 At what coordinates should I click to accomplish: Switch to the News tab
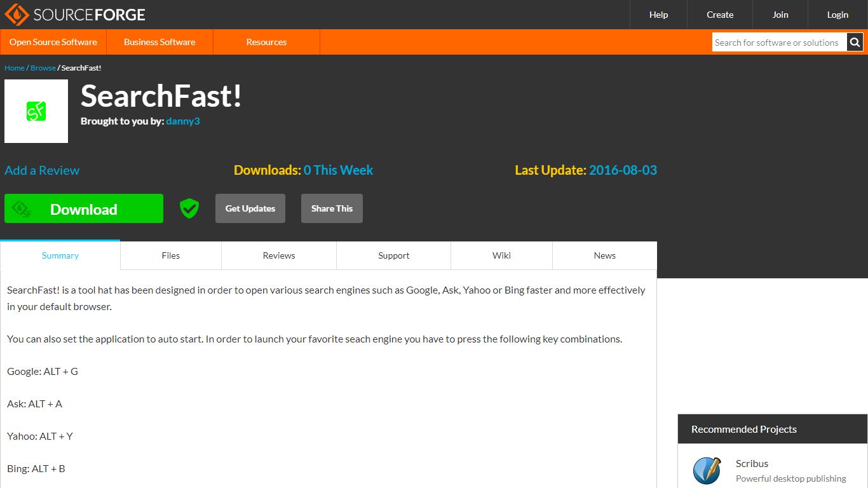coord(605,255)
